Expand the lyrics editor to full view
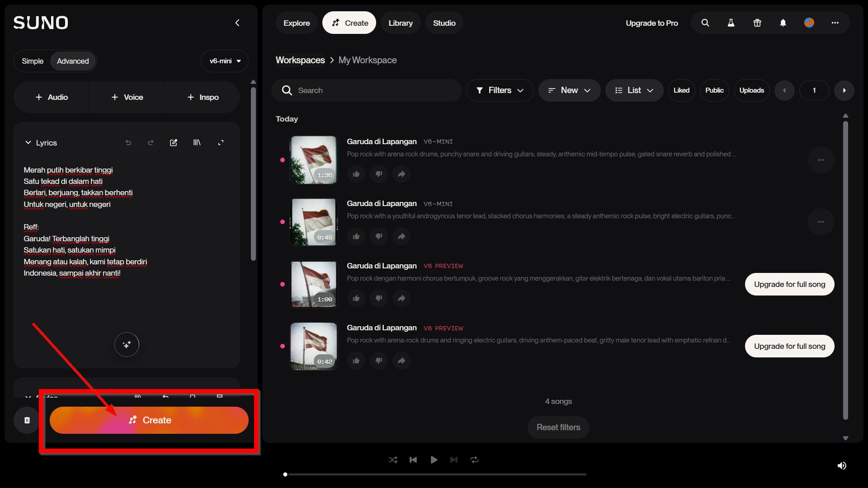 (x=221, y=143)
